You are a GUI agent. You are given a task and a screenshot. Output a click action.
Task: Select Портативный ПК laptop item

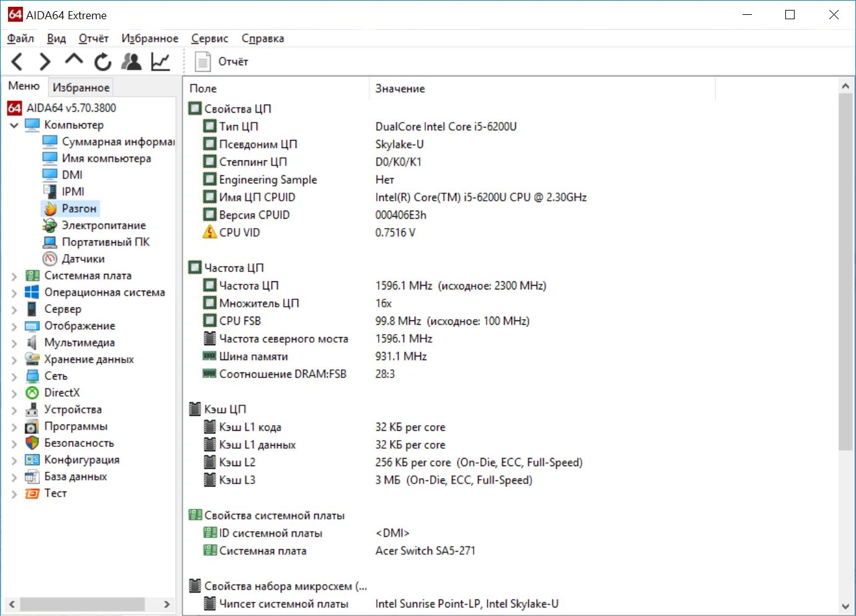96,242
